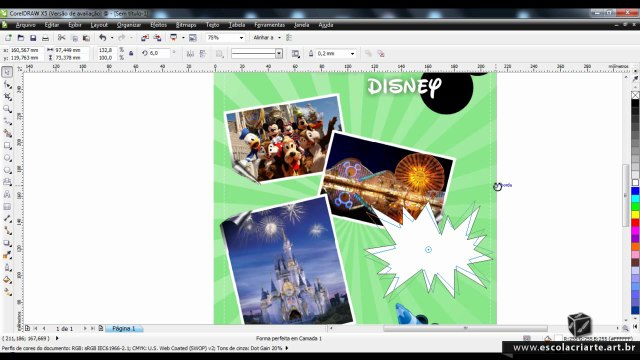640x360 pixels.
Task: Select the Basic Shapes tool
Action: 7,182
